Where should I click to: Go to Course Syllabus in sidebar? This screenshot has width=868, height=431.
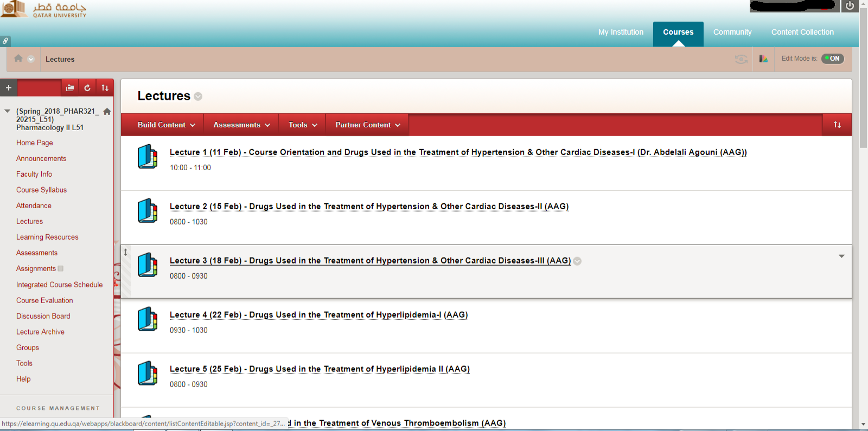tap(41, 190)
